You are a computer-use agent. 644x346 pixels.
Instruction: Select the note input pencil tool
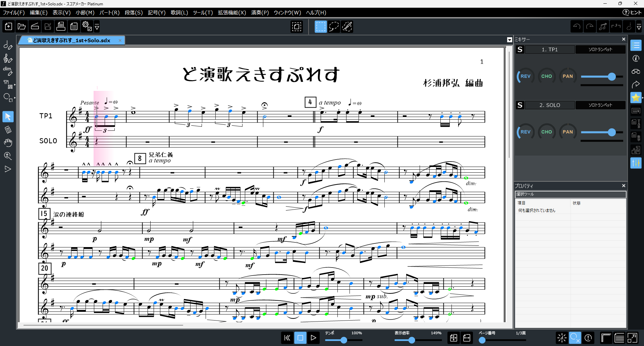pyautogui.click(x=8, y=45)
